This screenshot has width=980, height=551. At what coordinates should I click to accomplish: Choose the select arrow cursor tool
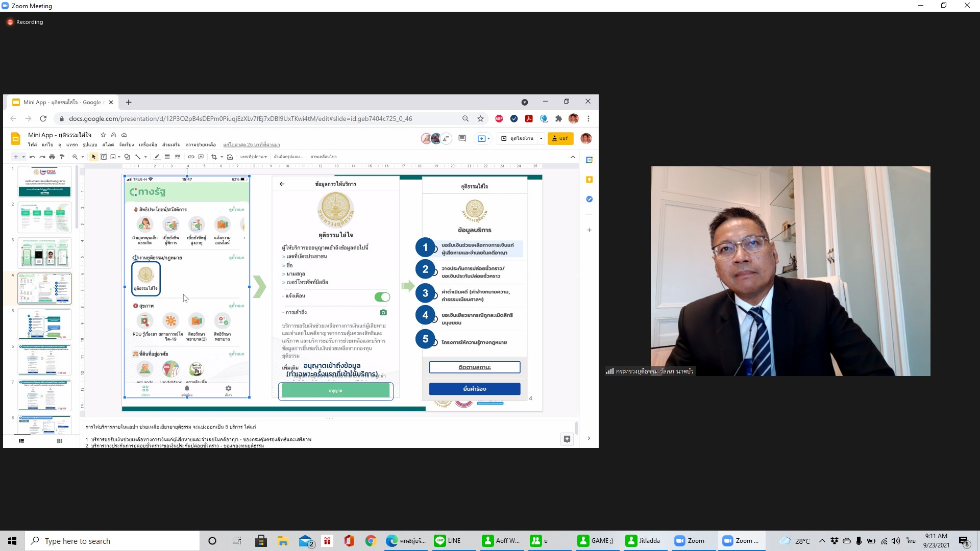[x=94, y=157]
